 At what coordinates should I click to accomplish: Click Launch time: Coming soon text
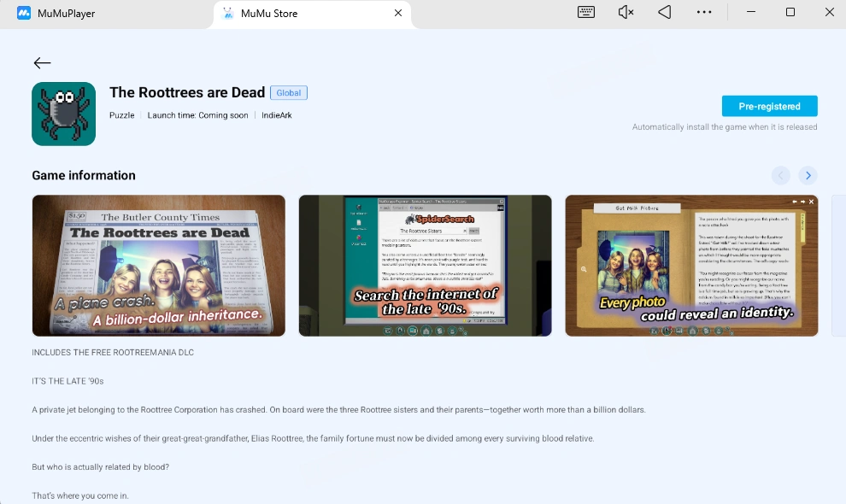coord(197,115)
